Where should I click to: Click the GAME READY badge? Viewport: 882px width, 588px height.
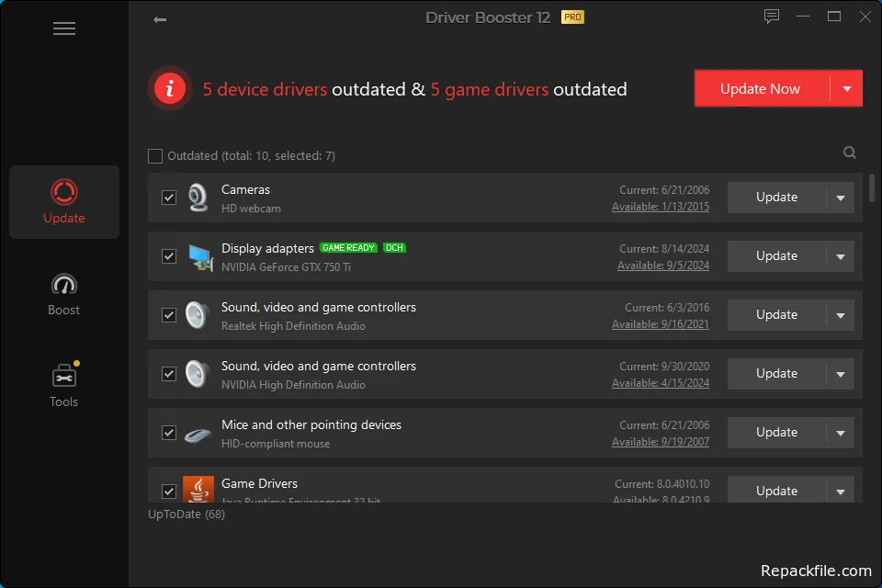point(348,247)
